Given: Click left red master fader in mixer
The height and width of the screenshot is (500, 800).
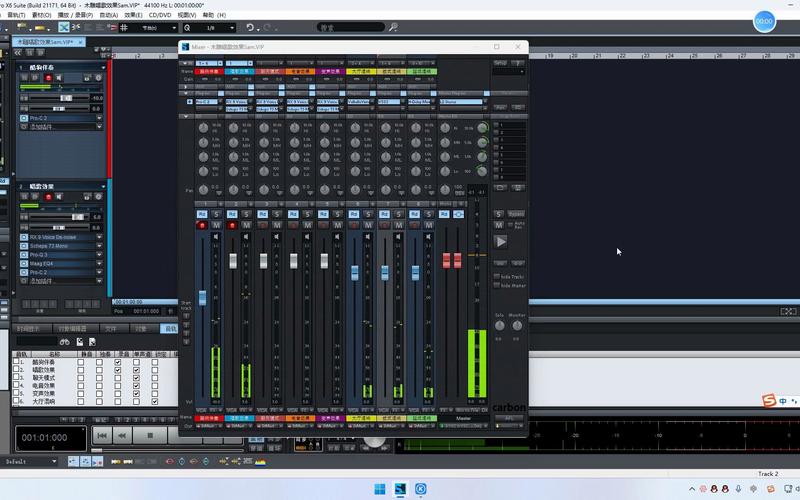Looking at the screenshot, I should click(x=446, y=260).
